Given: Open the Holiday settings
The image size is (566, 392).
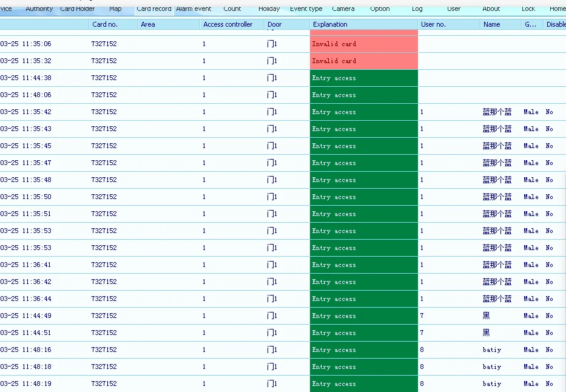Looking at the screenshot, I should tap(269, 9).
